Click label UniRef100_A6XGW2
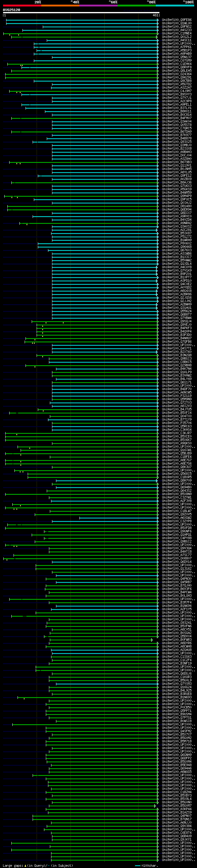Image resolution: width=197 pixels, height=868 pixels. click(x=177, y=518)
